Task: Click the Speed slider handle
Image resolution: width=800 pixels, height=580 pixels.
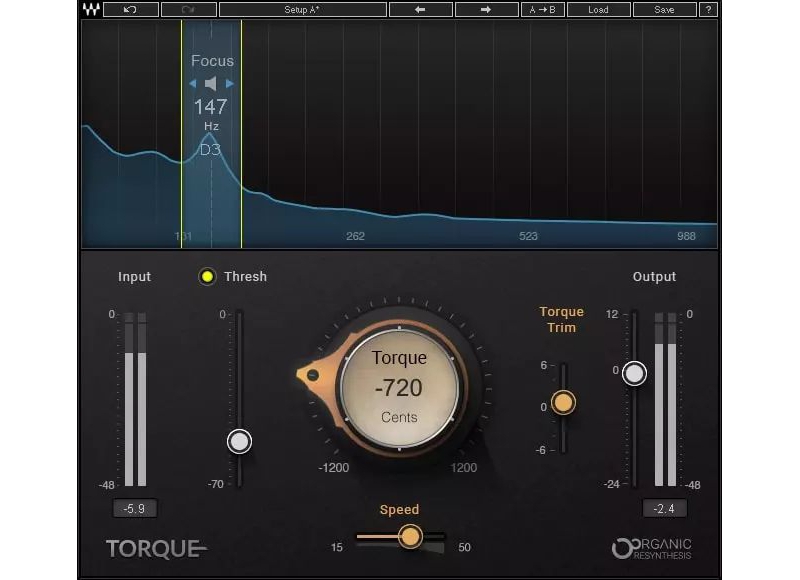Action: pos(410,536)
